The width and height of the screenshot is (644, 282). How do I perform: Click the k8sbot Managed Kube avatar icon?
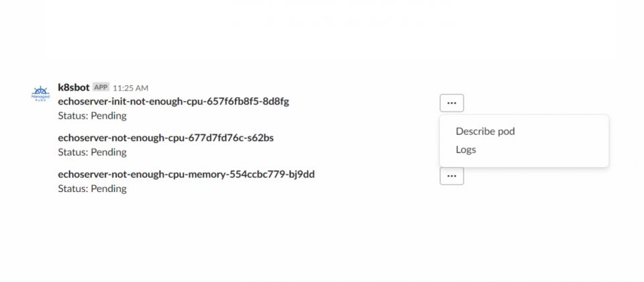point(40,94)
